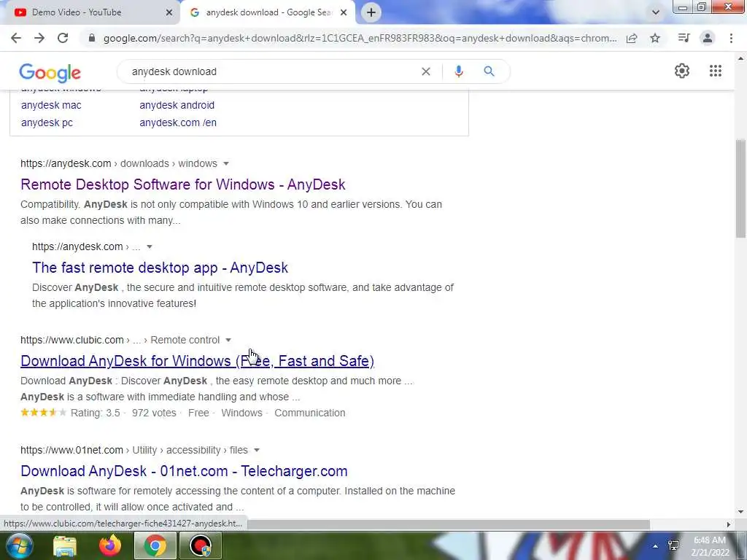Viewport: 747px width, 560px height.
Task: Click the padlock site info icon
Action: click(92, 38)
